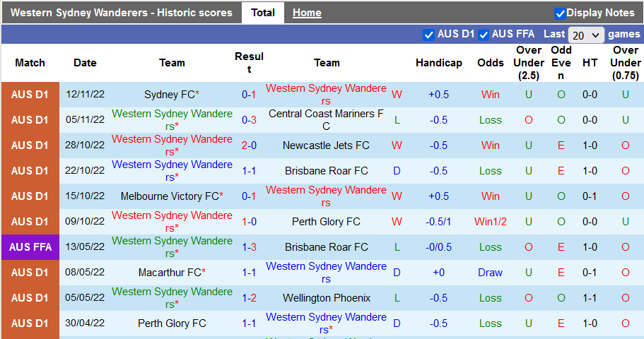Click Macarthur FC team link

pos(170,273)
